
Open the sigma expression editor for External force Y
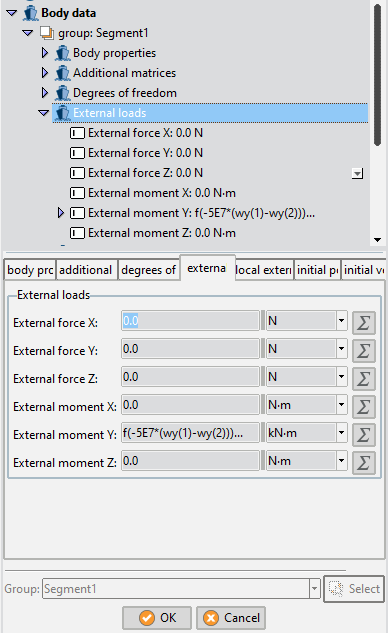click(x=363, y=350)
